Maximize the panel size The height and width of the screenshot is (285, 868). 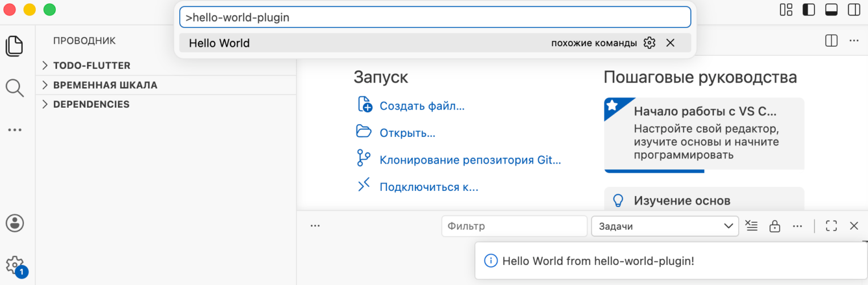tap(832, 226)
